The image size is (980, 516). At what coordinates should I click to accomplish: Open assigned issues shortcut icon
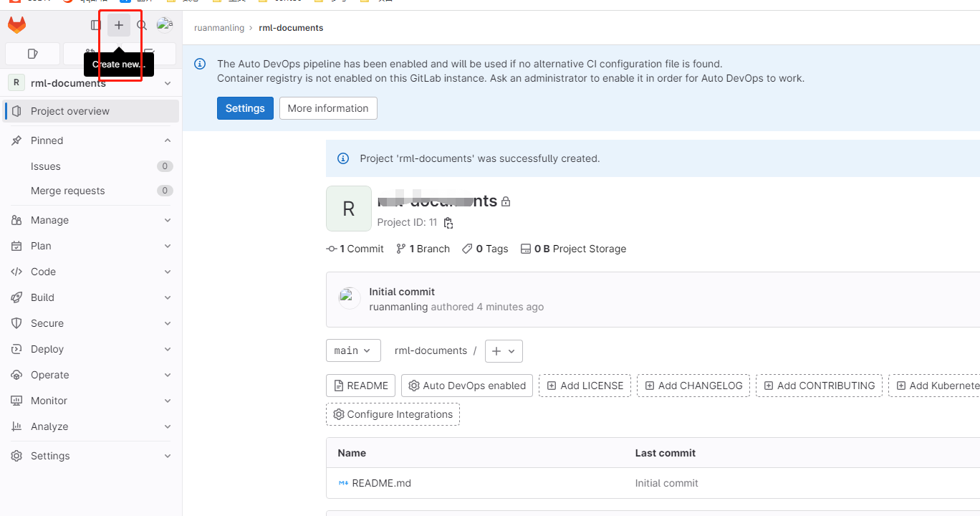coord(32,54)
